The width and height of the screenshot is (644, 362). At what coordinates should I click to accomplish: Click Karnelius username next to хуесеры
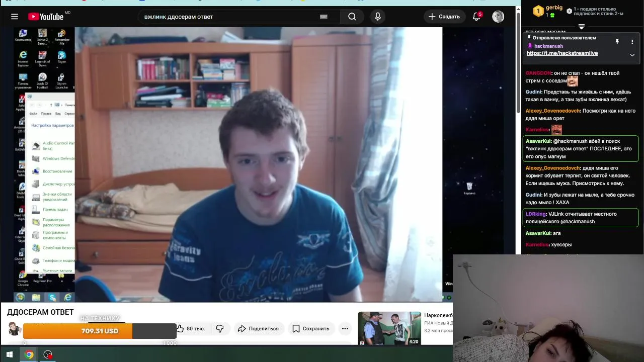(536, 245)
